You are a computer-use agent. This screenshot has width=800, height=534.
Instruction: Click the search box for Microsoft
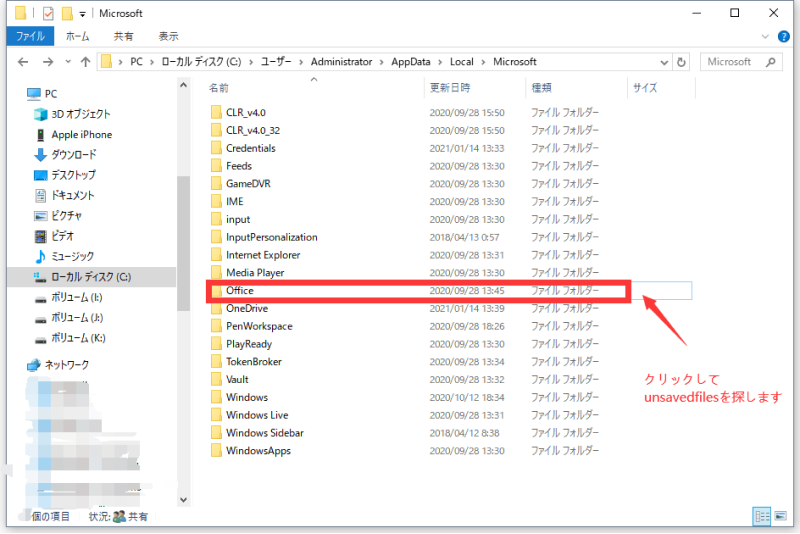coord(741,62)
